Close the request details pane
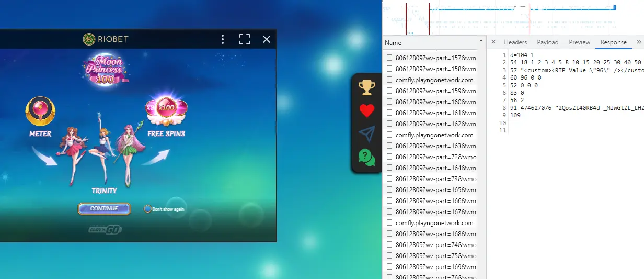This screenshot has height=279, width=644. [493, 42]
